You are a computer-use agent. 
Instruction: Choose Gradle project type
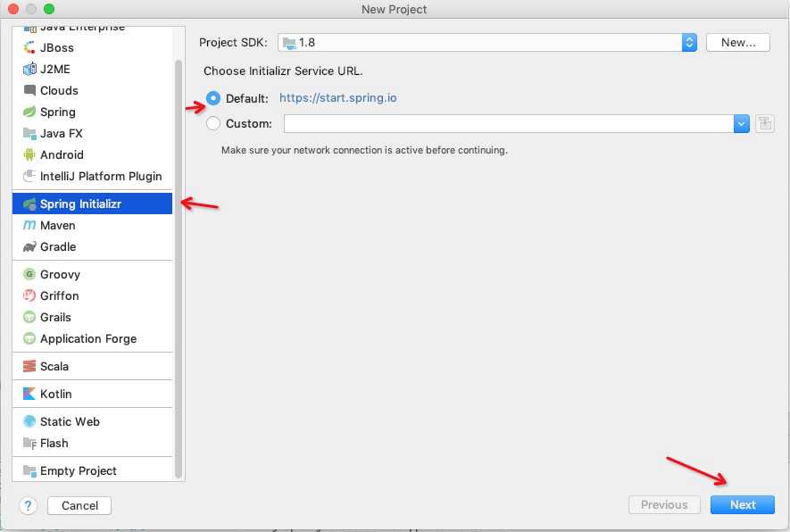(92, 247)
